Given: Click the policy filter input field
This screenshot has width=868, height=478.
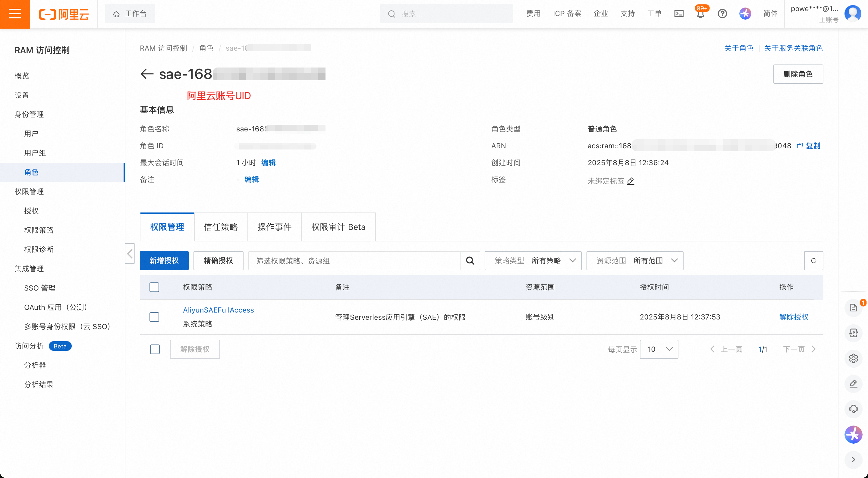Looking at the screenshot, I should [x=354, y=260].
